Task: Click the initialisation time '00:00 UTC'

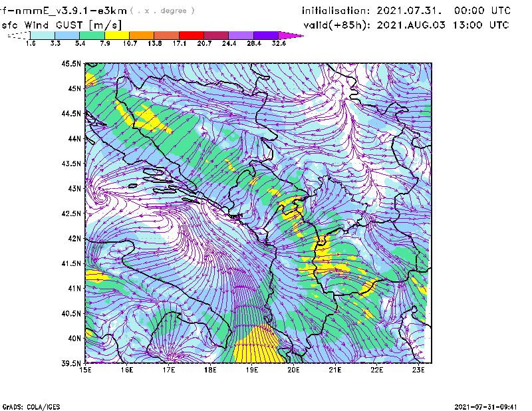Action: (482, 11)
